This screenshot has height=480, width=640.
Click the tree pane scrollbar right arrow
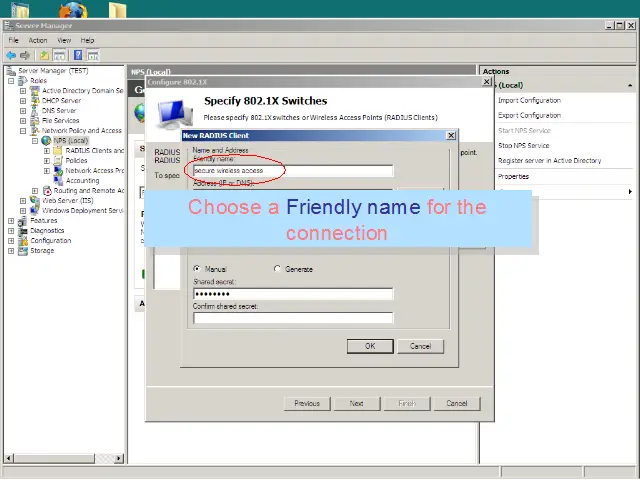tap(119, 458)
